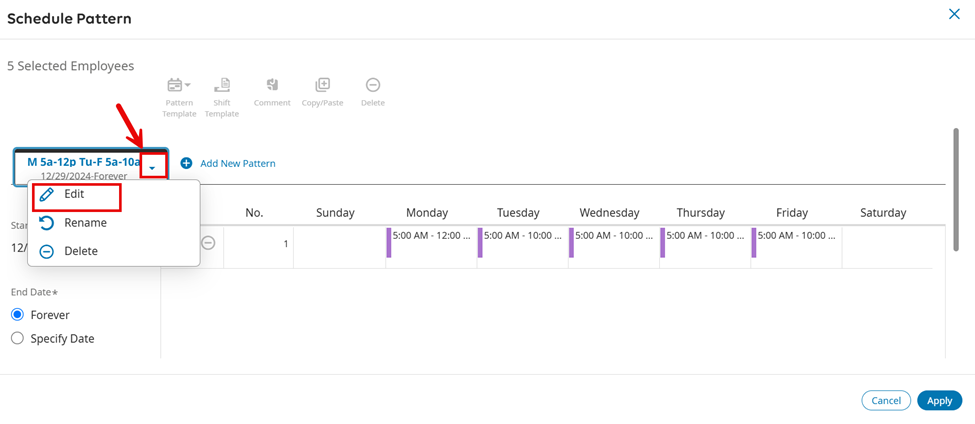975x424 pixels.
Task: Choose Rename from the context menu
Action: pyautogui.click(x=85, y=223)
